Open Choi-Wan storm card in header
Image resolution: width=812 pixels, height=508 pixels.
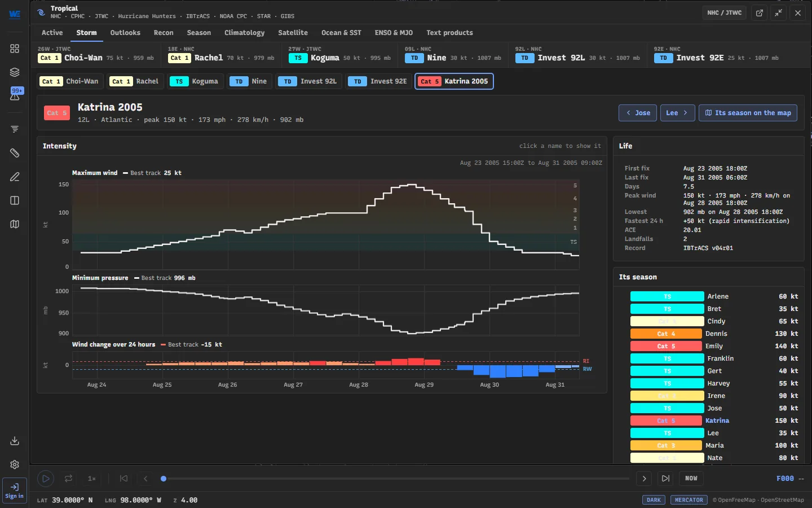[x=96, y=54]
